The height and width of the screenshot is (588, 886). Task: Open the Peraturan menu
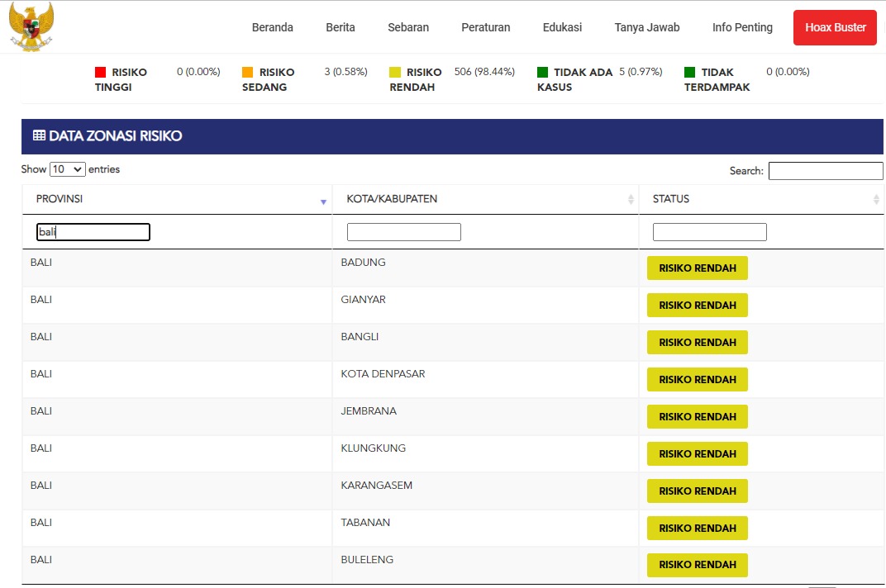[485, 27]
